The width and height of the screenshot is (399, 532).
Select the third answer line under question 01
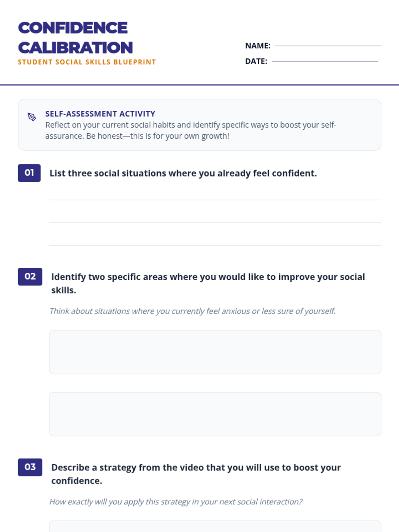[x=215, y=240]
